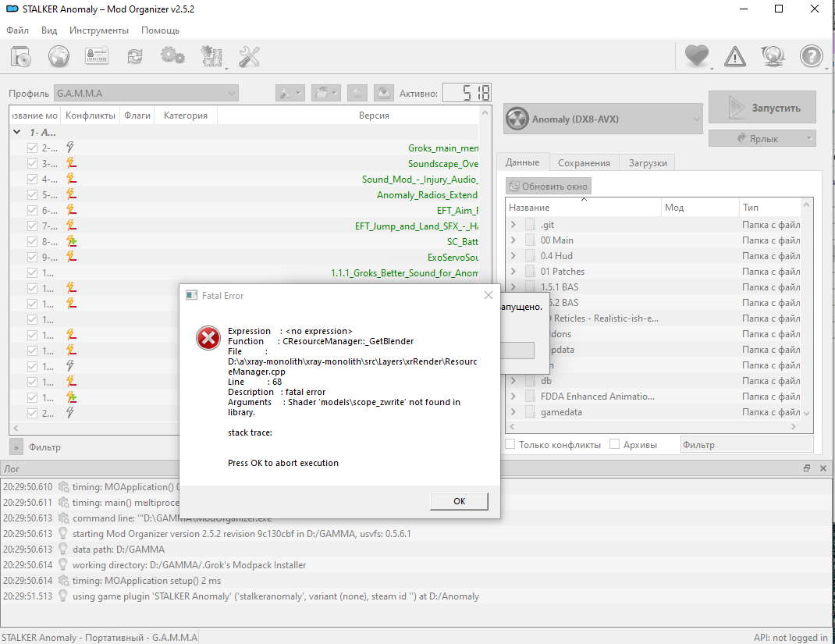Open the warning triangle notifications icon
Screen dimensions: 835x644
(x=735, y=56)
